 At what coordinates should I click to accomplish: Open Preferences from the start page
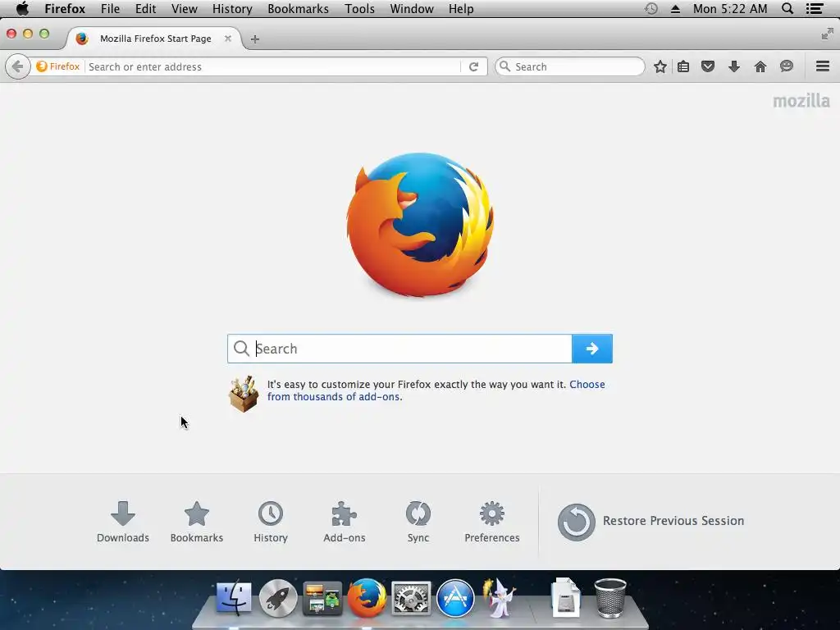coord(492,522)
